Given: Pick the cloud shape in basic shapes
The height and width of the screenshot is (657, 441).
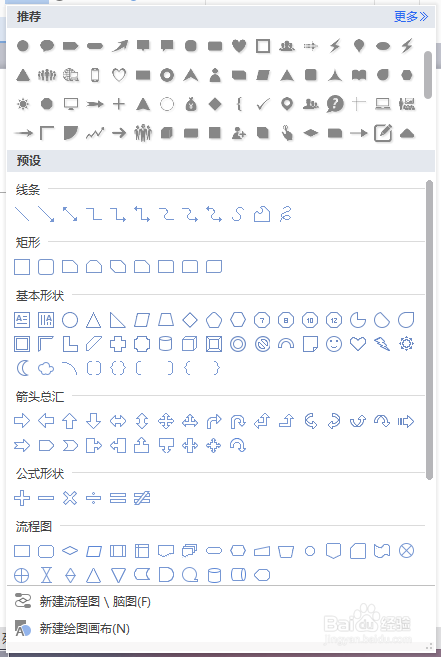Looking at the screenshot, I should coord(46,368).
